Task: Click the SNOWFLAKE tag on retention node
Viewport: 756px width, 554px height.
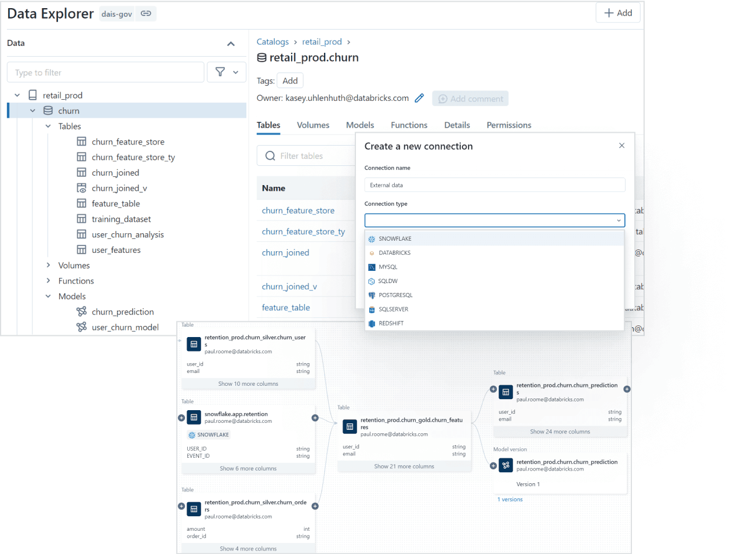Action: click(x=209, y=435)
